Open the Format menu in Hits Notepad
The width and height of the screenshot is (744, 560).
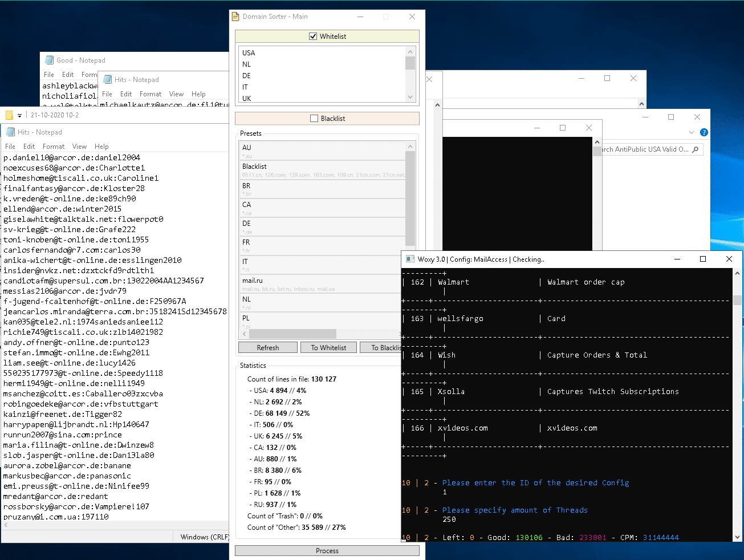pos(54,147)
